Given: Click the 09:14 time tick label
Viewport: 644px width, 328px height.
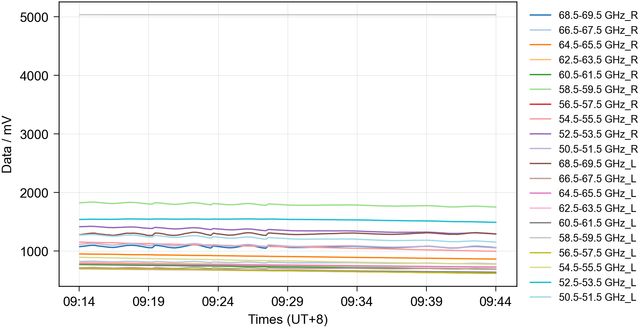Looking at the screenshot, I should [x=79, y=302].
